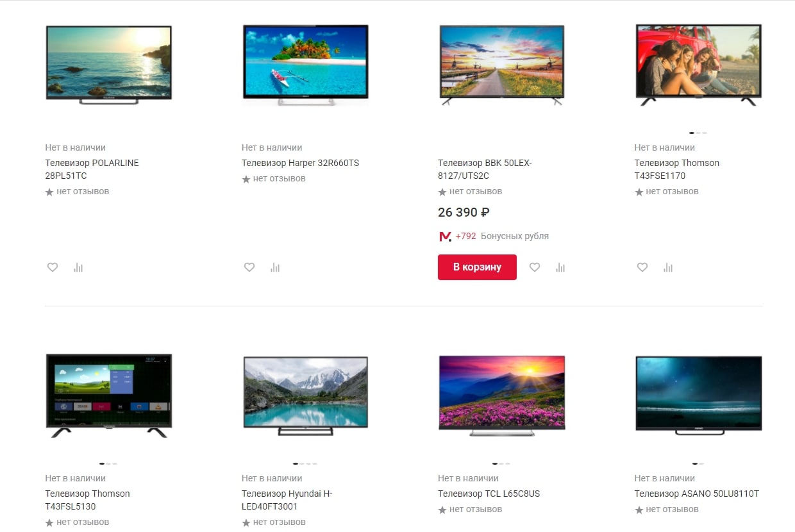
Task: Click heart icon next to В корзину button
Action: click(x=535, y=267)
